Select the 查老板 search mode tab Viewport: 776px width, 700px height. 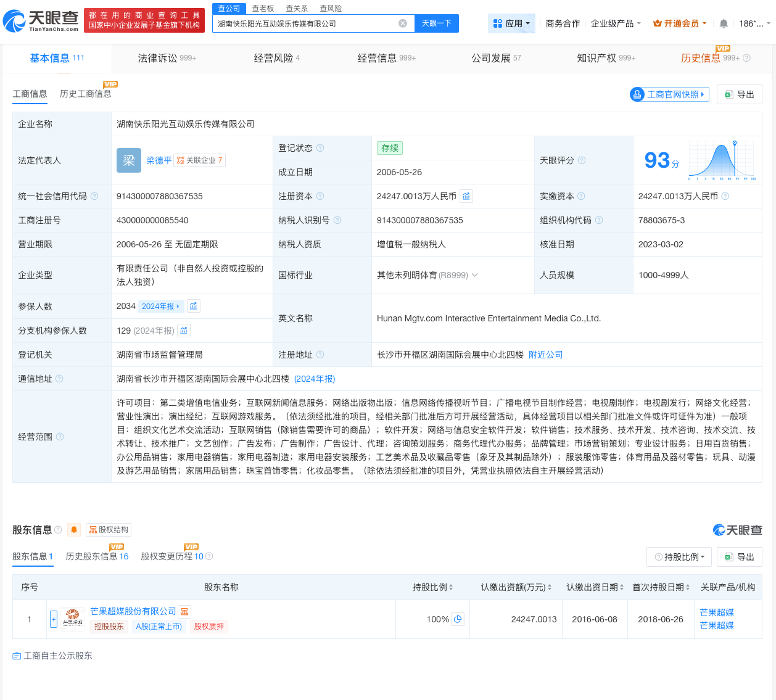263,9
